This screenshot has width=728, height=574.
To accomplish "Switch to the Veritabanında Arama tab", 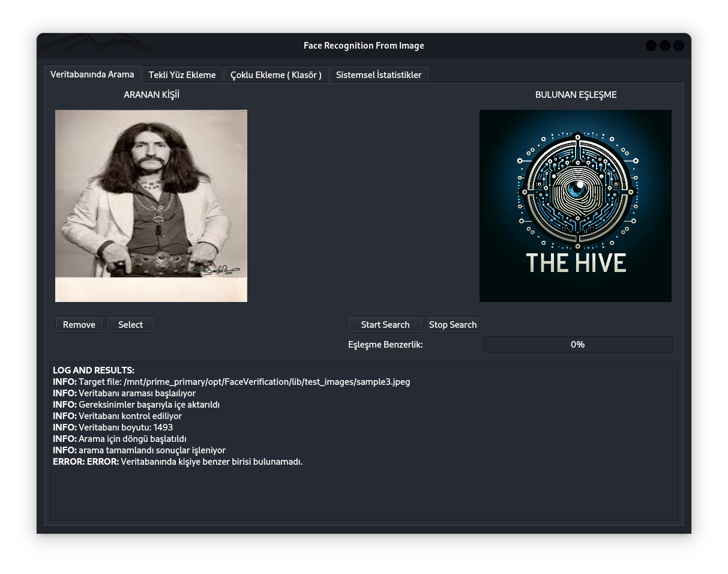I will click(92, 74).
